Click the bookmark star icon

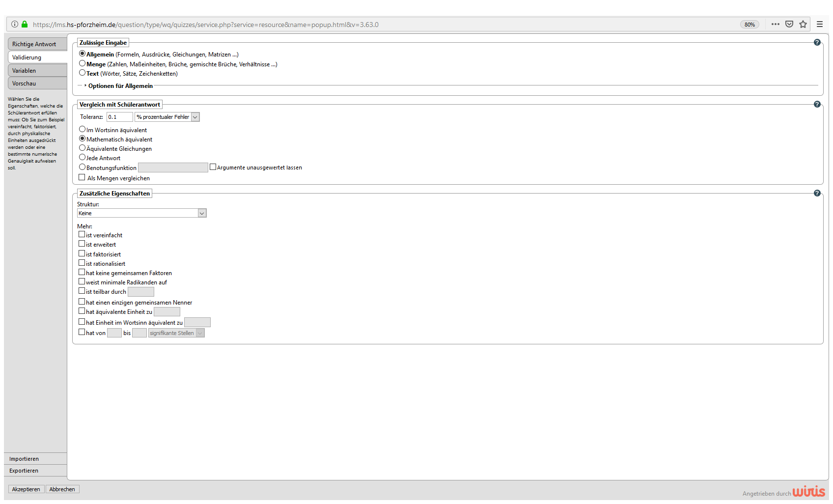(803, 25)
